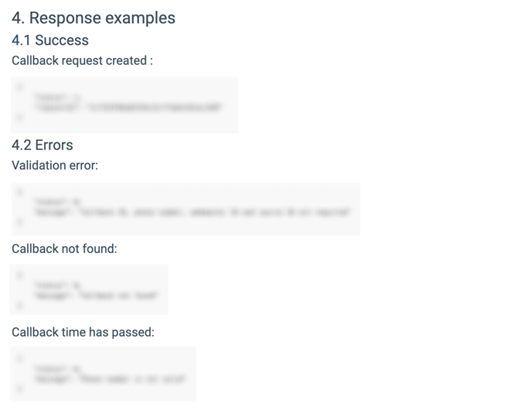Click opening brace of callback not found block
532x404 pixels.
pyautogui.click(x=19, y=274)
